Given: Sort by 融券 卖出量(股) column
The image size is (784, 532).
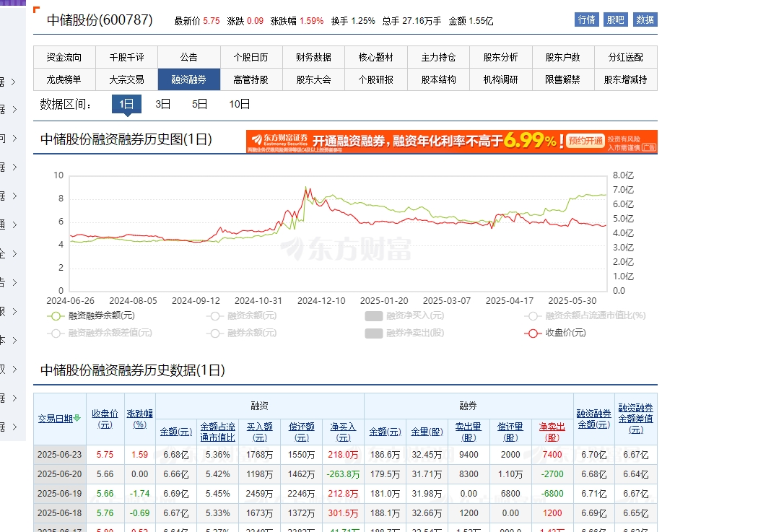Looking at the screenshot, I should (x=469, y=432).
